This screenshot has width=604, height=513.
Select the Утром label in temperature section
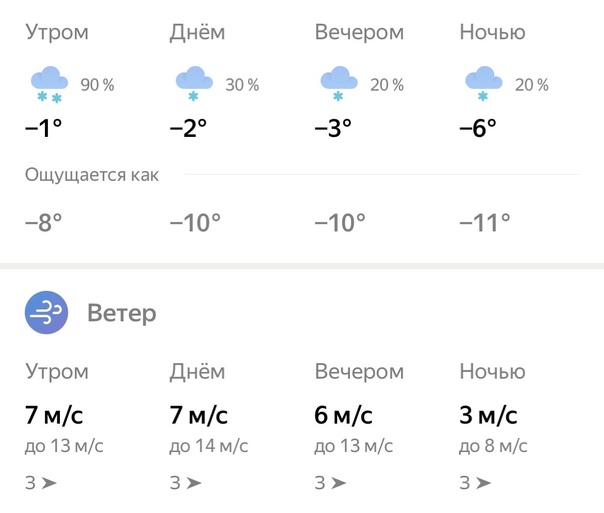pyautogui.click(x=56, y=32)
